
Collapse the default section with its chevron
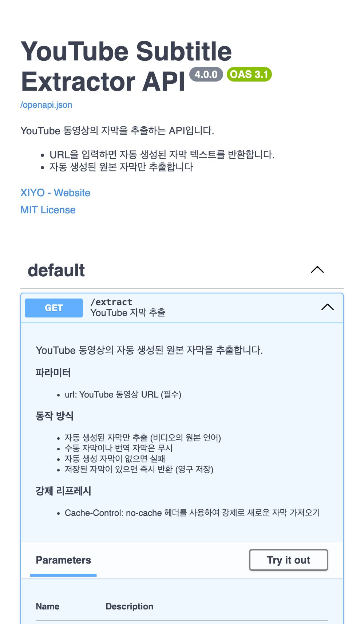tap(317, 270)
